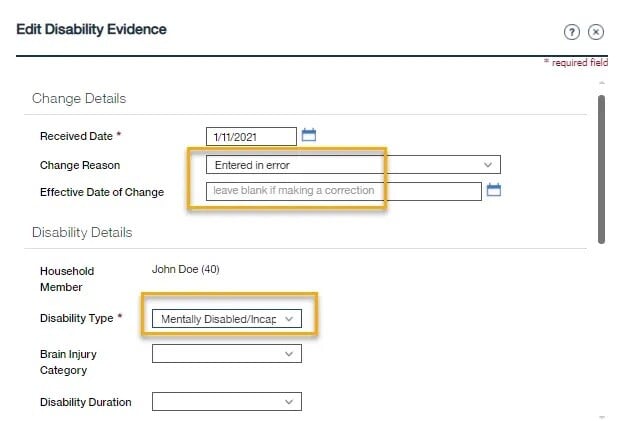This screenshot has width=618, height=421.
Task: Click the 'required field' note
Action: tap(576, 62)
